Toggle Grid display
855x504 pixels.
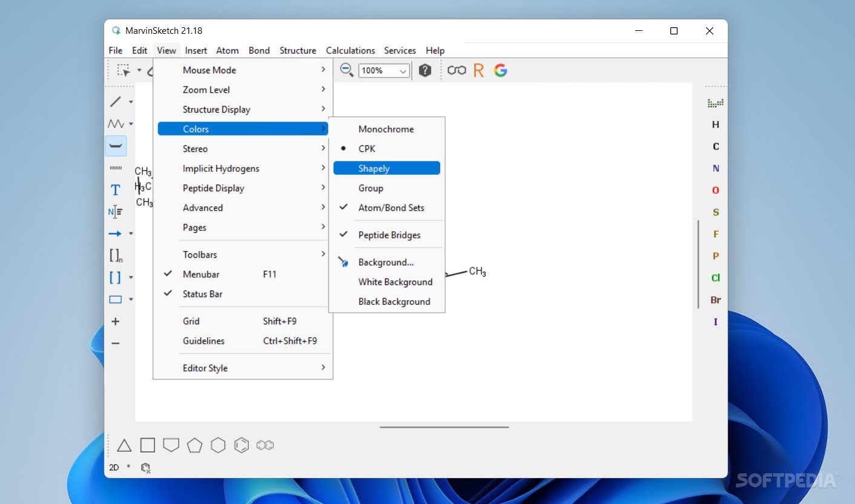(243, 321)
